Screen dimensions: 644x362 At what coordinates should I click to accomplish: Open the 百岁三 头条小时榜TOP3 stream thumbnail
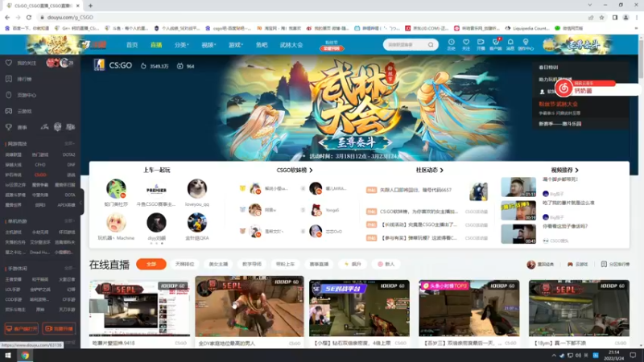(x=469, y=308)
